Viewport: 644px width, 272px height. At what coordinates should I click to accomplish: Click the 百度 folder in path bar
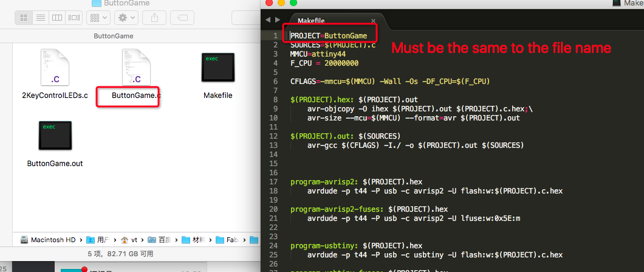pyautogui.click(x=160, y=240)
